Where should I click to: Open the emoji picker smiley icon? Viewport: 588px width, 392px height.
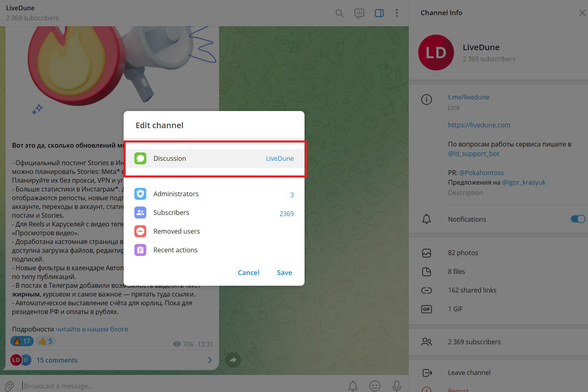tap(375, 386)
